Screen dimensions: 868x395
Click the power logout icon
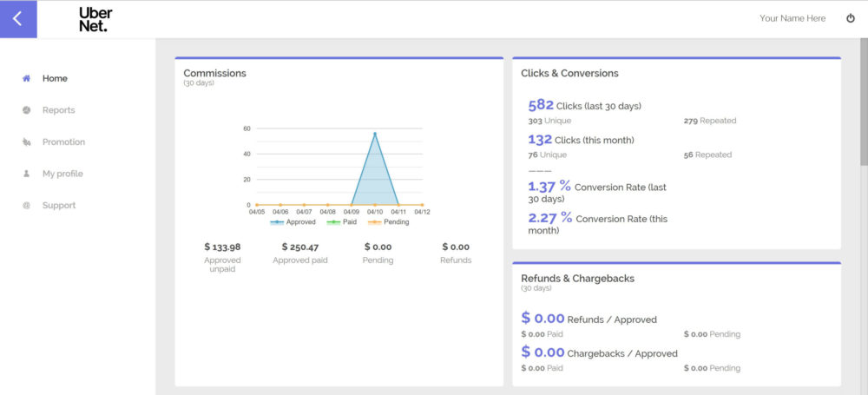[851, 18]
